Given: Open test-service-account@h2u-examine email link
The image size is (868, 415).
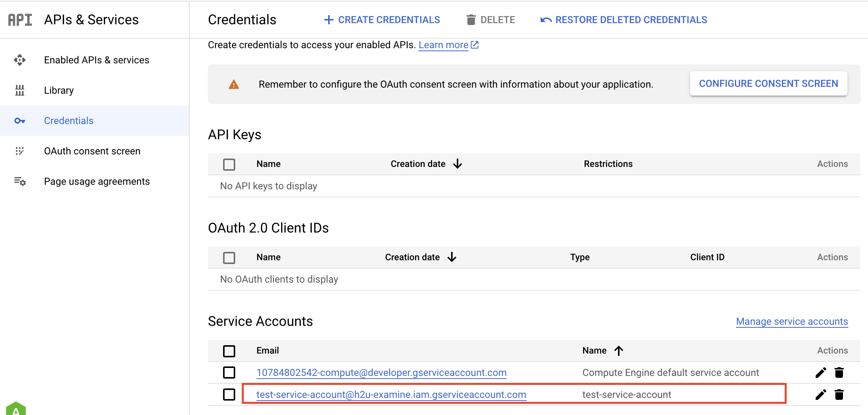Looking at the screenshot, I should (391, 395).
